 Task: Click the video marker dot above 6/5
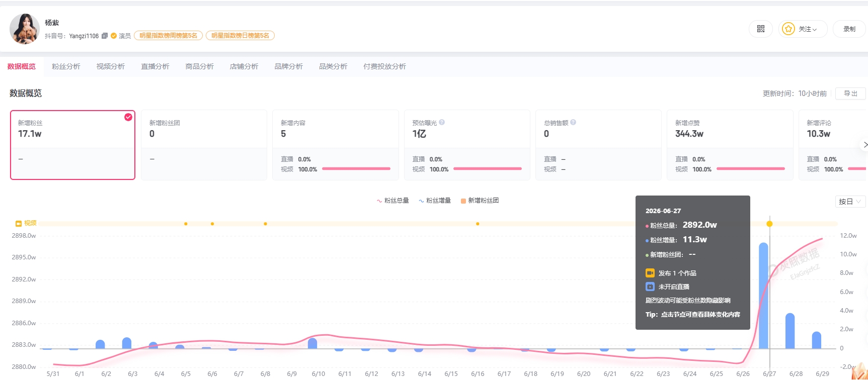click(x=186, y=224)
